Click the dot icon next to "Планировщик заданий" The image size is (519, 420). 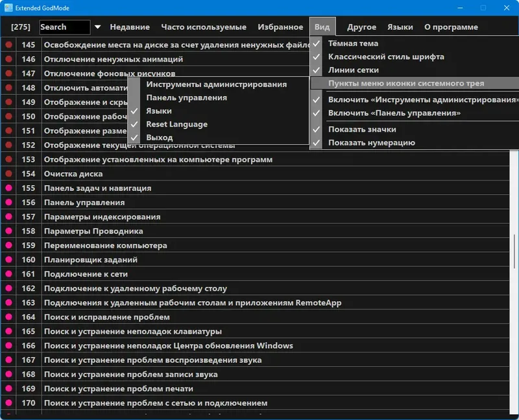pyautogui.click(x=7, y=259)
